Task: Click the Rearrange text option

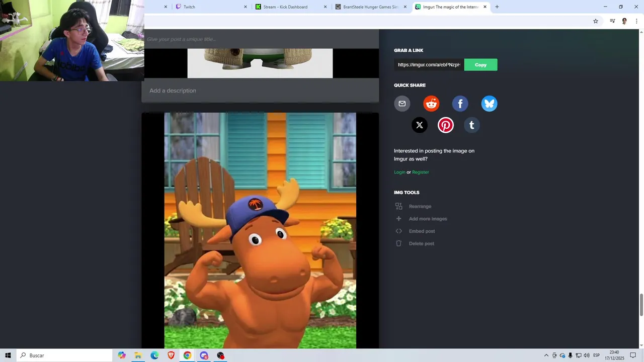Action: (x=420, y=207)
